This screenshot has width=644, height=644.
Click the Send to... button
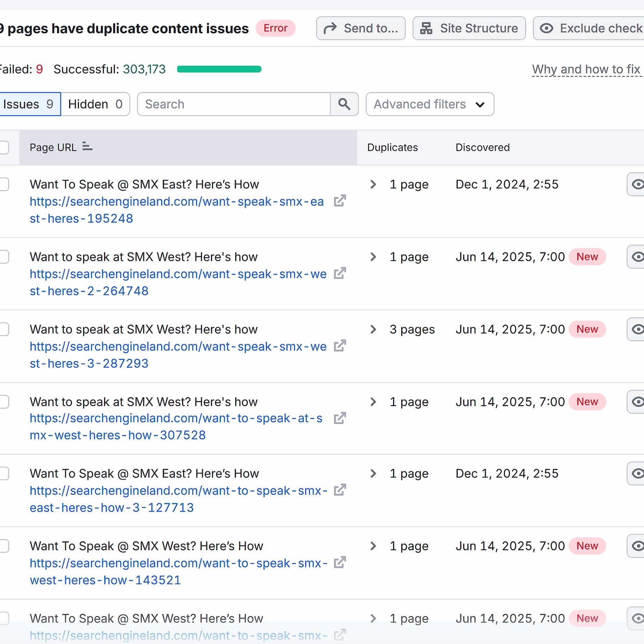click(x=361, y=28)
